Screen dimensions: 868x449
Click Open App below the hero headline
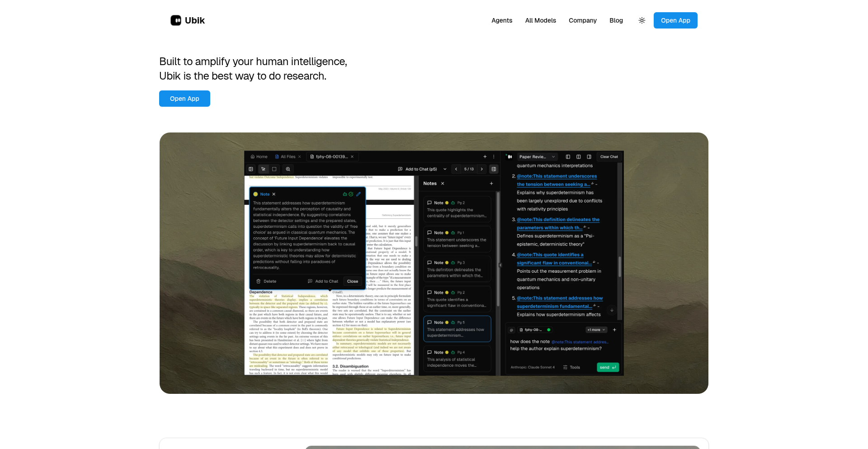point(184,99)
